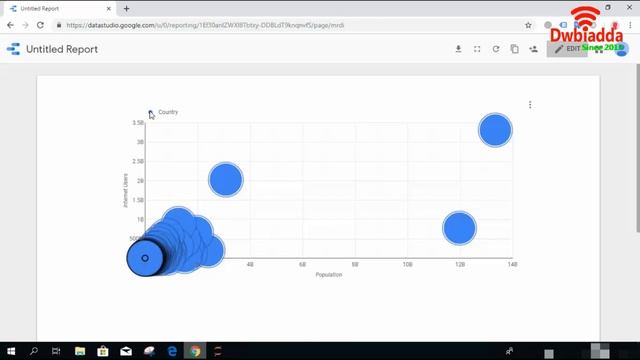Select the top-right bubble in chart

tap(495, 130)
